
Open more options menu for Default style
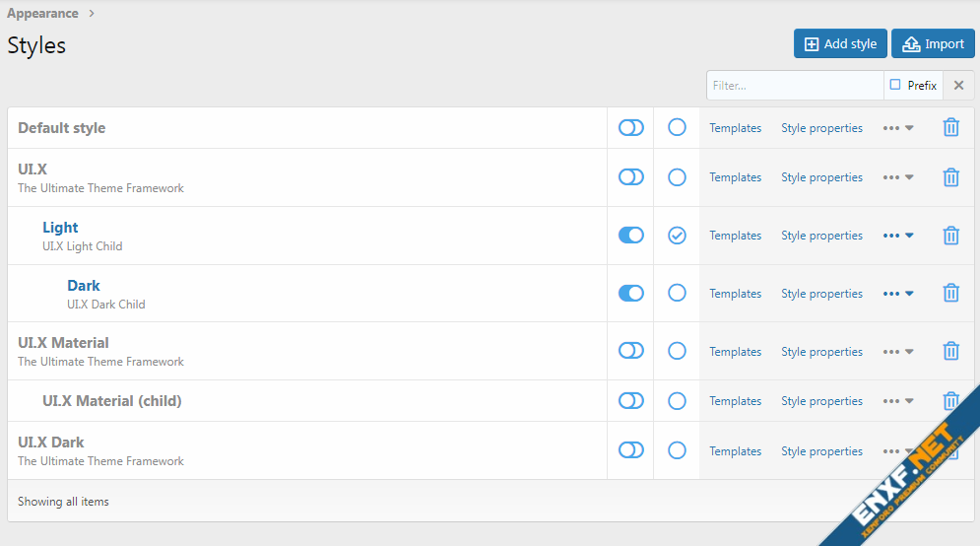pyautogui.click(x=898, y=128)
